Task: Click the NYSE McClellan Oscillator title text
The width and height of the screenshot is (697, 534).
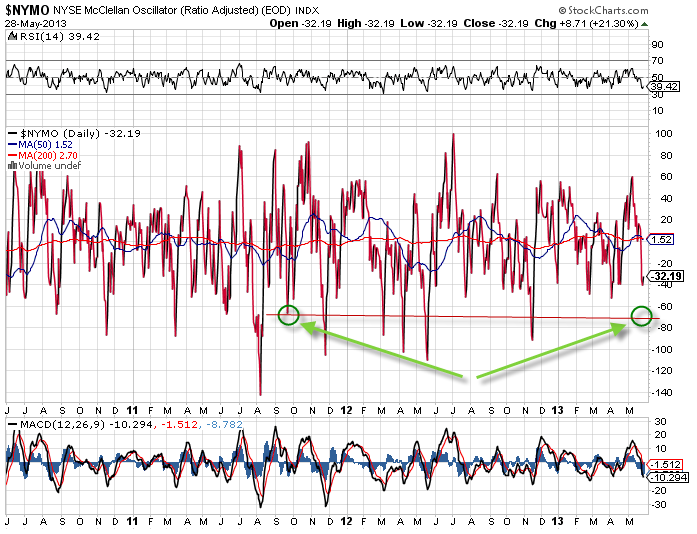Action: tap(156, 10)
